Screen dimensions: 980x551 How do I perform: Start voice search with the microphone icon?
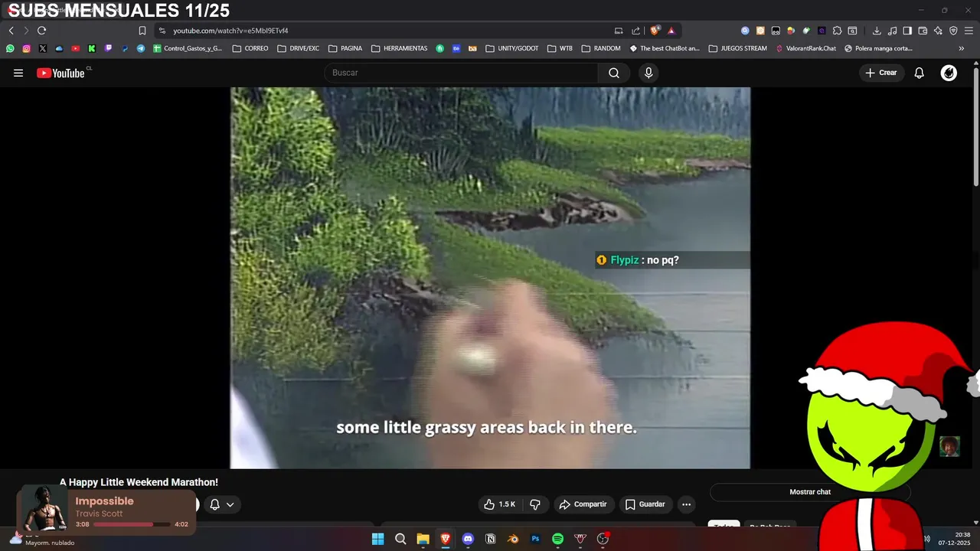click(648, 73)
